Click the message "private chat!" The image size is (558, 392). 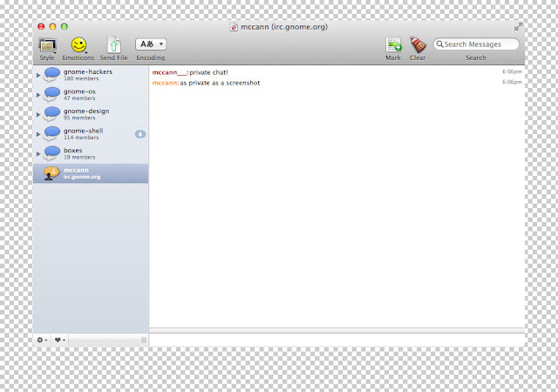click(208, 72)
